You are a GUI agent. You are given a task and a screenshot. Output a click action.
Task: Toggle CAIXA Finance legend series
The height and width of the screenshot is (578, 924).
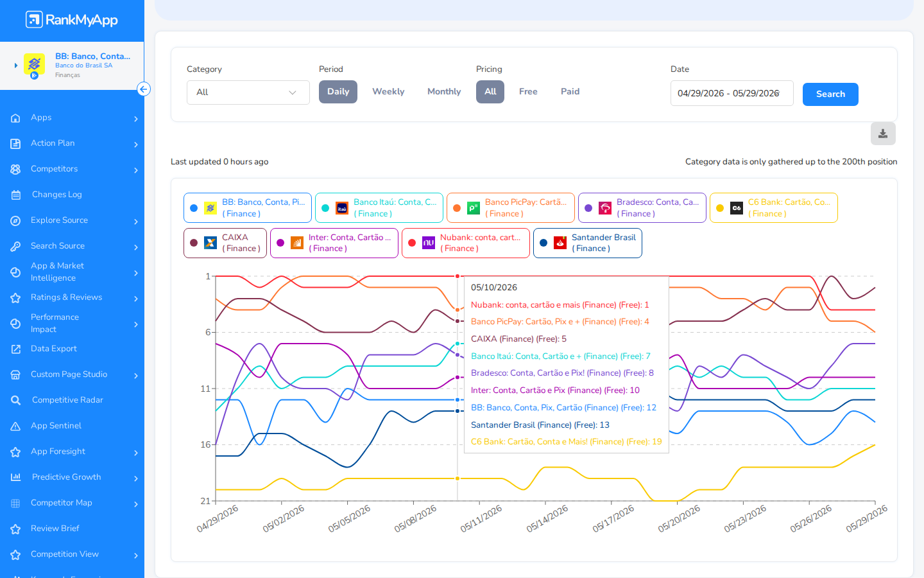pos(225,243)
